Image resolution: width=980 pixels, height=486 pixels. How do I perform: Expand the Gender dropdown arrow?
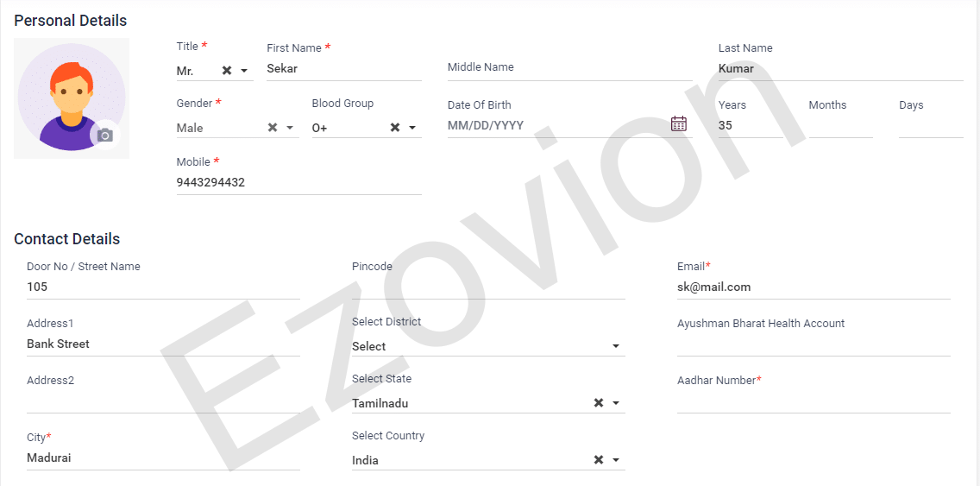point(290,128)
